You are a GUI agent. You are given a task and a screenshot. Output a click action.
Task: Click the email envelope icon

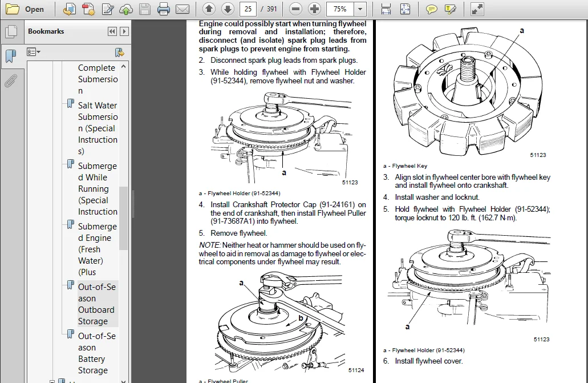coord(183,9)
